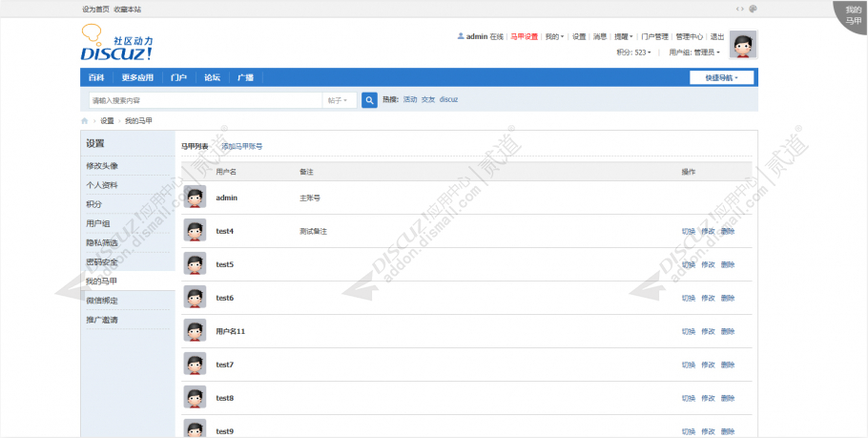Open the 论坛 nav item
The width and height of the screenshot is (868, 438).
212,77
